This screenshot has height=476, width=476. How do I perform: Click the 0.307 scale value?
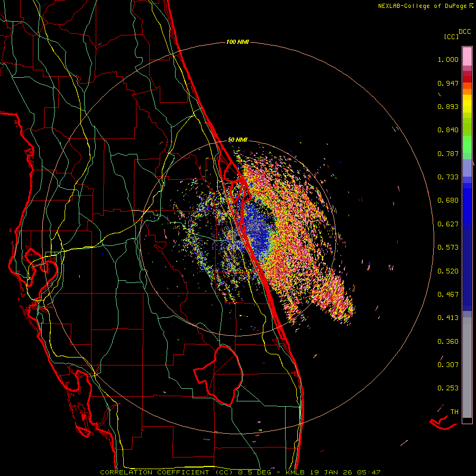[x=448, y=364]
